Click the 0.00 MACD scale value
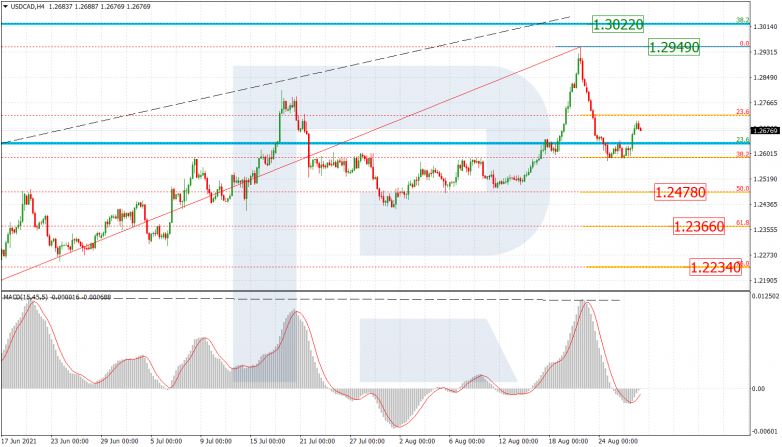Screen dimensions: 782x447 pos(758,389)
